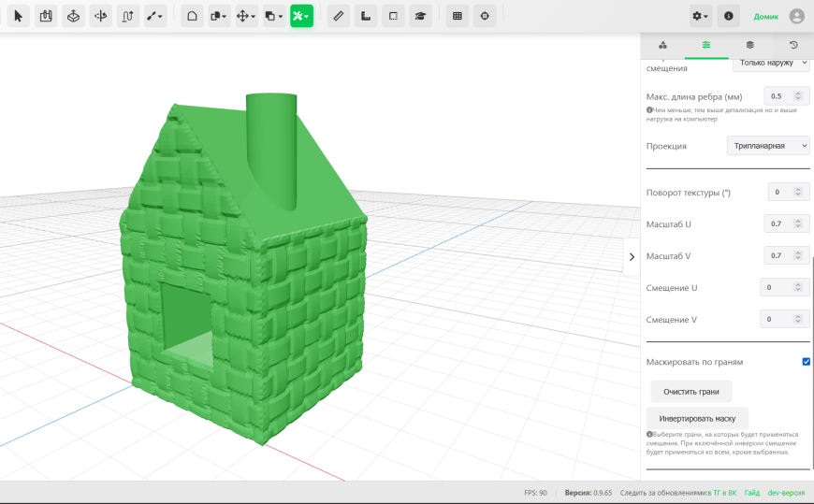Uncheck Маскировать по граням checkbox
This screenshot has width=814, height=504.
806,362
